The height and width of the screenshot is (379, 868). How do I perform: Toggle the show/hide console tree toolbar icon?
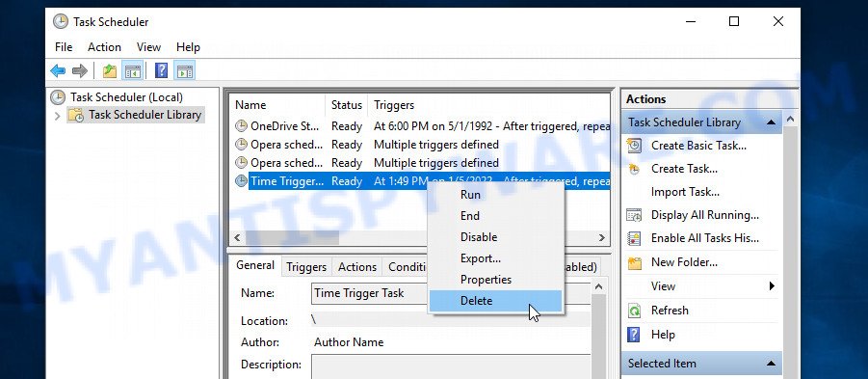(x=133, y=71)
